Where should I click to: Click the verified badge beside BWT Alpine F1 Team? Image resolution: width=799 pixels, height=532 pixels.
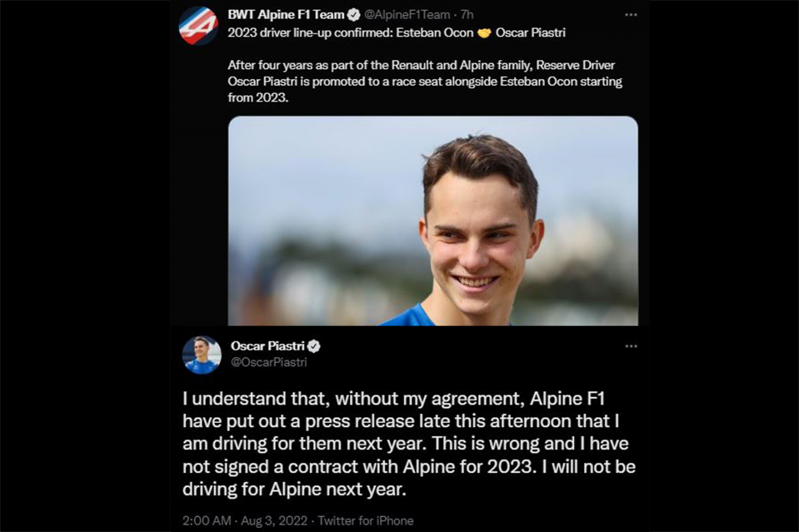[x=354, y=15]
